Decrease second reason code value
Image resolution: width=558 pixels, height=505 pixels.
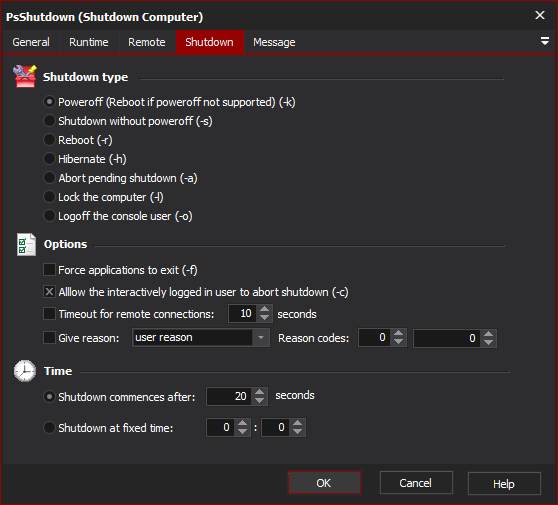(x=489, y=342)
